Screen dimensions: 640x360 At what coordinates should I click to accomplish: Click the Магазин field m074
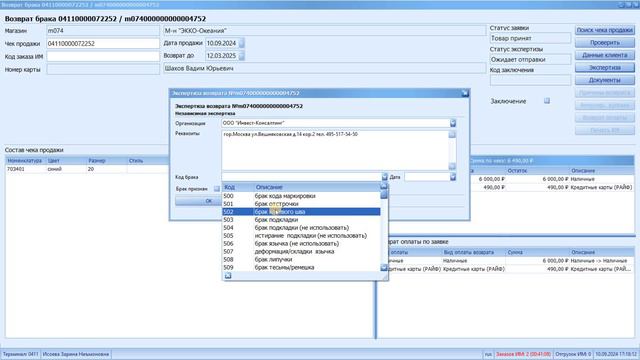point(103,31)
